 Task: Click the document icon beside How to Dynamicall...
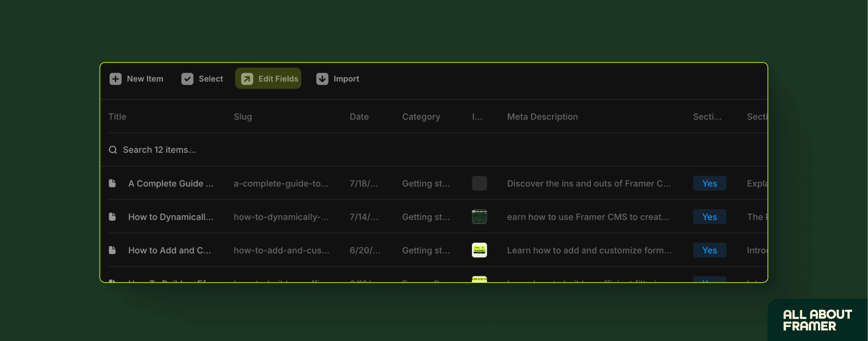point(112,217)
